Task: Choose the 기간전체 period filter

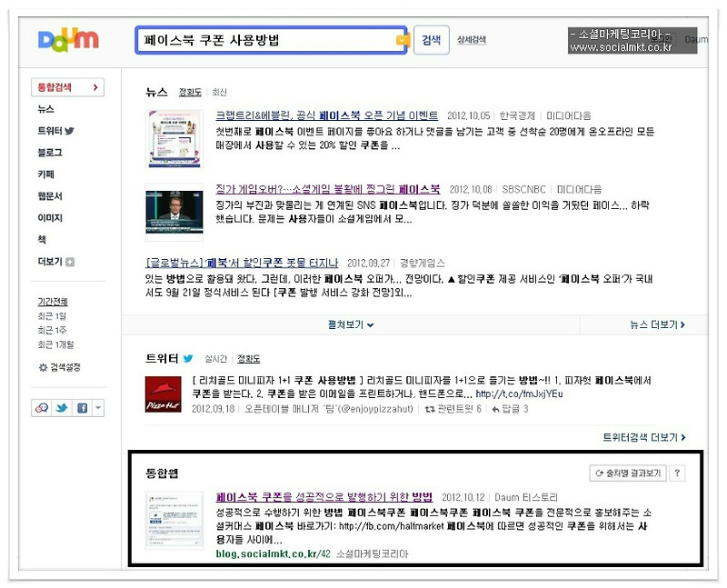Action: 53,302
